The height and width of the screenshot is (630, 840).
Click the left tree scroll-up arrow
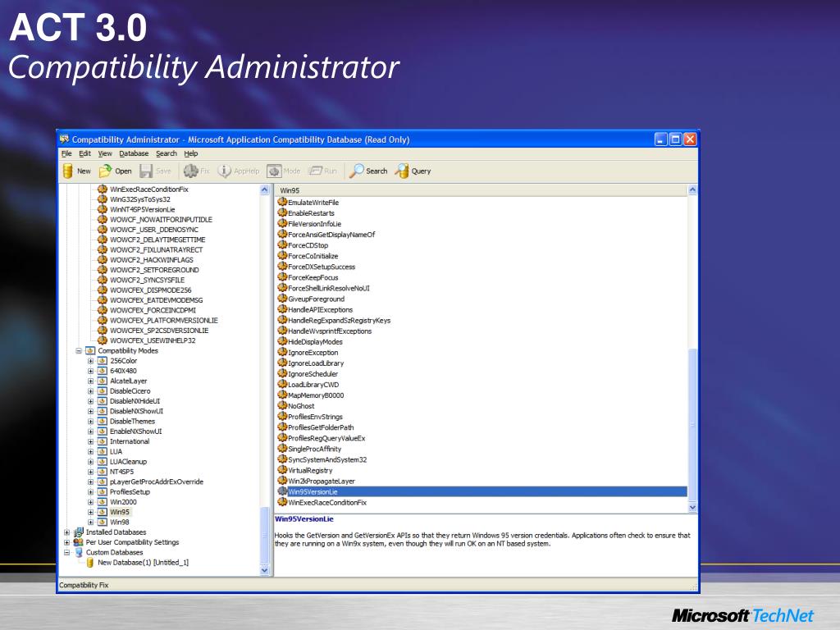coord(264,189)
